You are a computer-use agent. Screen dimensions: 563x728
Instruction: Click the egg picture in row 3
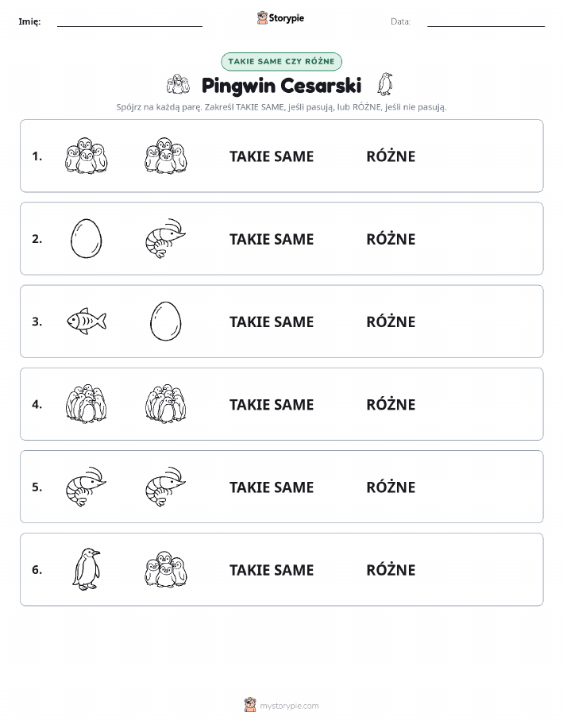point(165,322)
